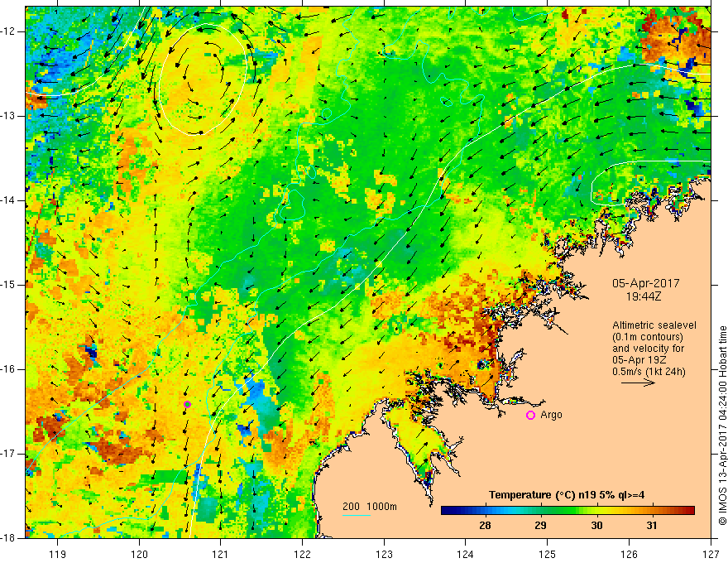This screenshot has width=728, height=563.
Task: Click the '-14' latitude axis label
Action: click(x=8, y=200)
